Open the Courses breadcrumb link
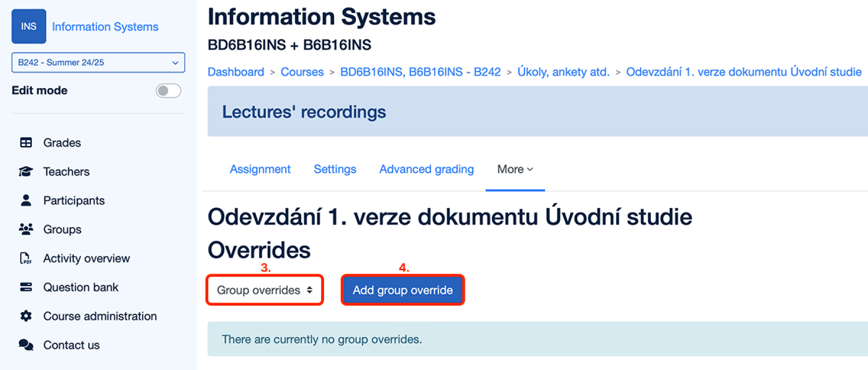 [302, 72]
